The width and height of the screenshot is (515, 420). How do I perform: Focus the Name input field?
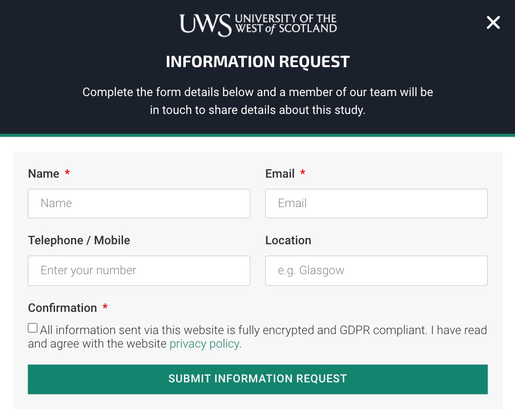(x=139, y=203)
